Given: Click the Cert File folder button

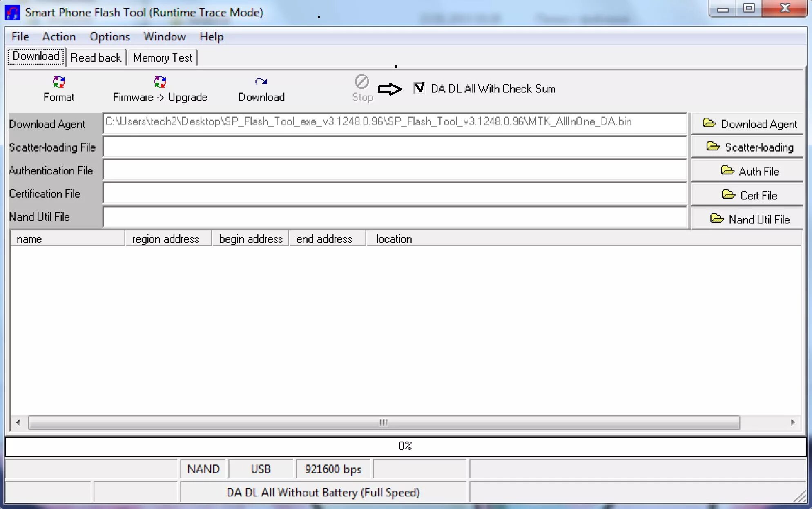Looking at the screenshot, I should 748,195.
